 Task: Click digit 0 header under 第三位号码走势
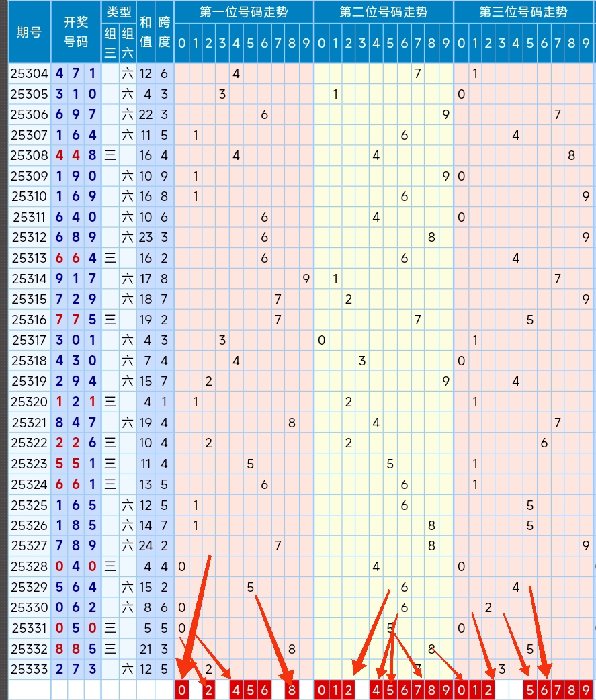(x=461, y=43)
